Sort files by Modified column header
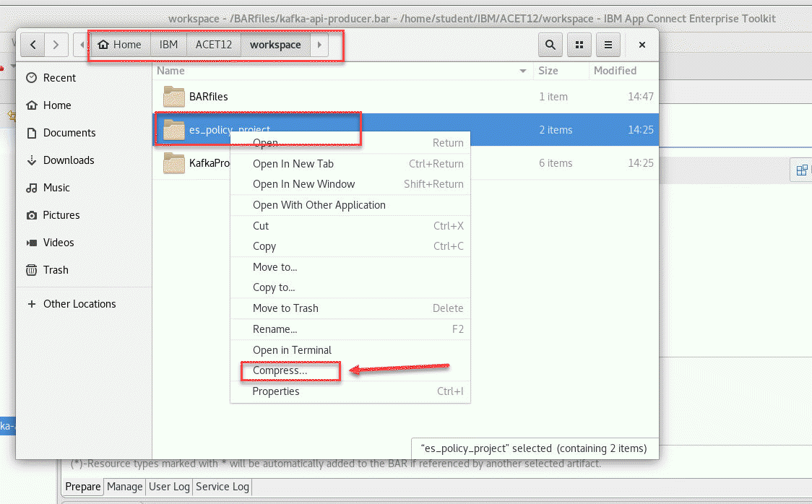Screen dimensions: 812x504 (615, 71)
